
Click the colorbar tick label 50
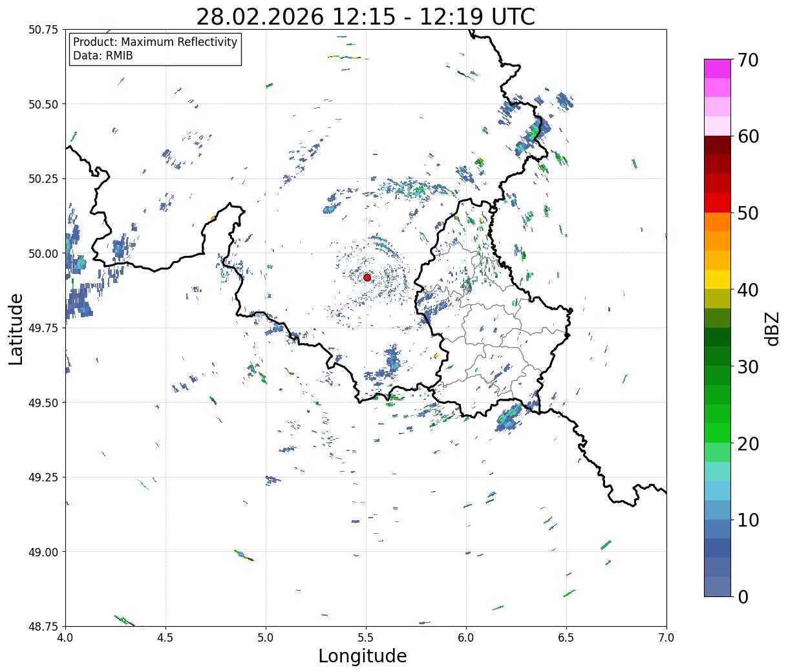(748, 213)
